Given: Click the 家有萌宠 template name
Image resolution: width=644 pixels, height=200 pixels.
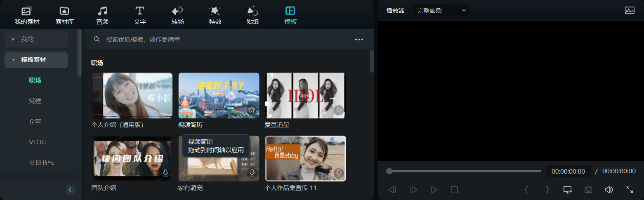Looking at the screenshot, I should 191,188.
